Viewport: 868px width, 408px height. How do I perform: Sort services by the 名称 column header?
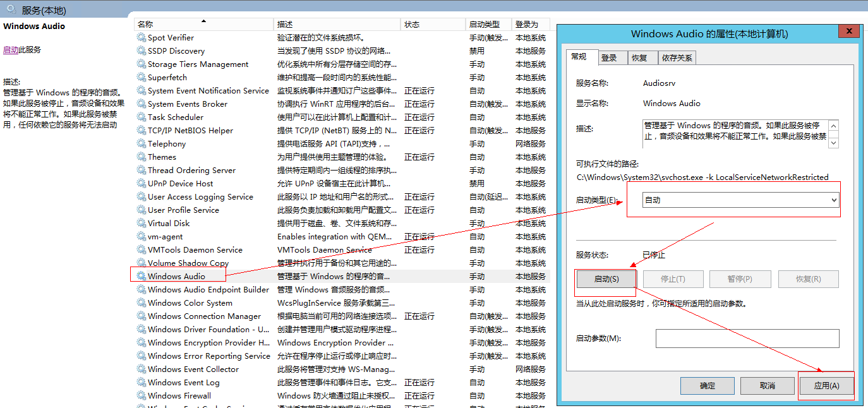pos(204,24)
